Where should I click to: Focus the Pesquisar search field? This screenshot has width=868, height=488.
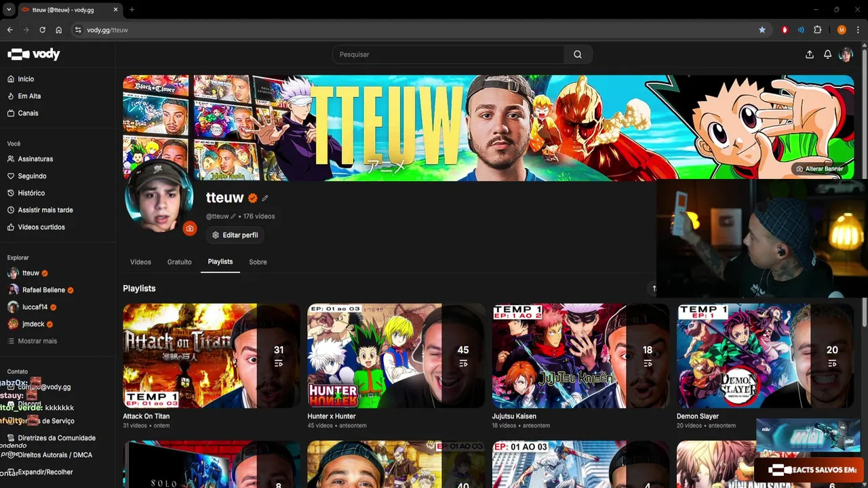point(448,54)
